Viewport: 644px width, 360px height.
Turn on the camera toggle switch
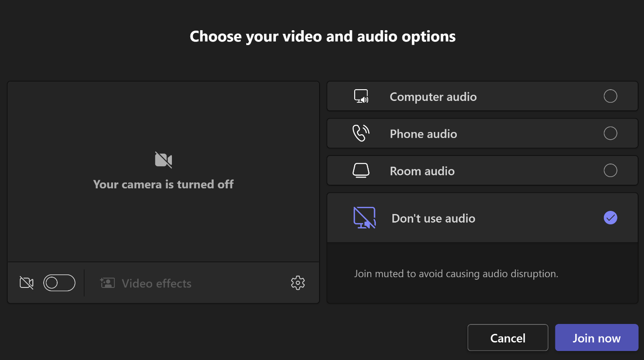point(59,283)
